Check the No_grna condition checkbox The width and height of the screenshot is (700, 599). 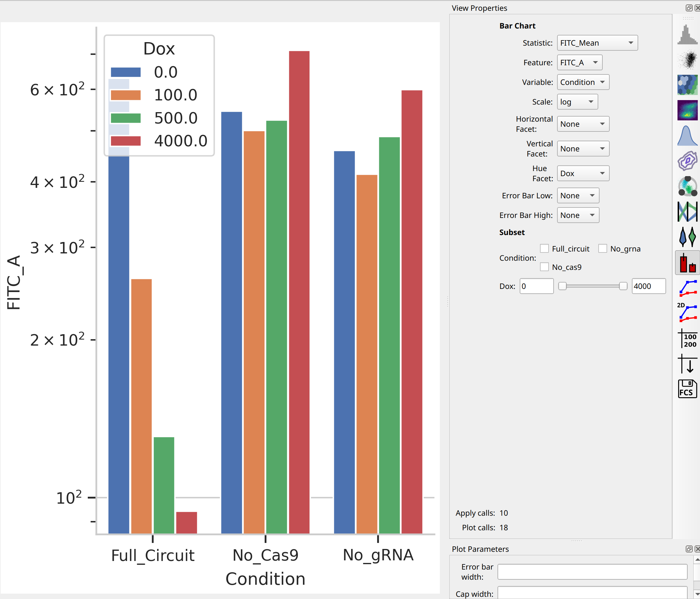[602, 249]
